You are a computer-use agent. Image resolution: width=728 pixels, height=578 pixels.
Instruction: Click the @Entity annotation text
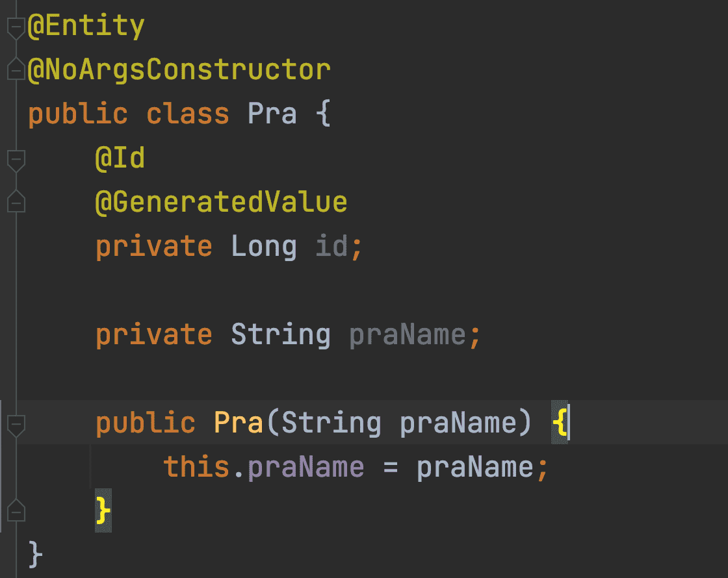86,27
